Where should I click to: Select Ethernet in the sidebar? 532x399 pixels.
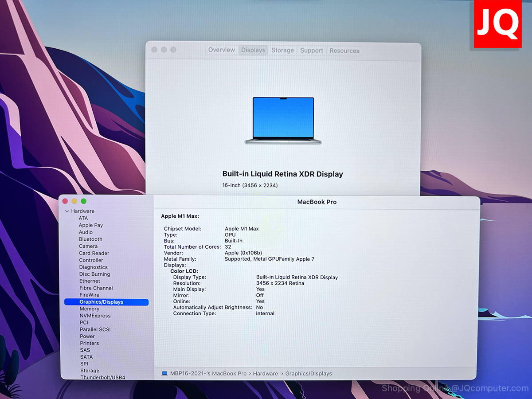coord(90,281)
